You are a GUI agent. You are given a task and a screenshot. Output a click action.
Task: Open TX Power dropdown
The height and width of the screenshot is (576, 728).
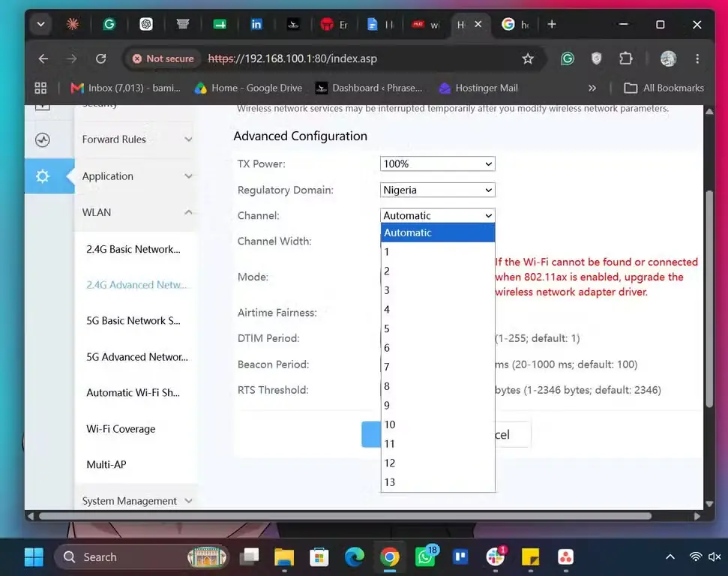pyautogui.click(x=437, y=164)
